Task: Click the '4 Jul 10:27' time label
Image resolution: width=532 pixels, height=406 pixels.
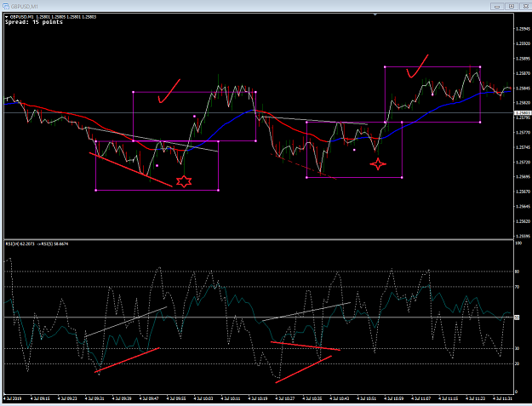Action: (x=285, y=398)
